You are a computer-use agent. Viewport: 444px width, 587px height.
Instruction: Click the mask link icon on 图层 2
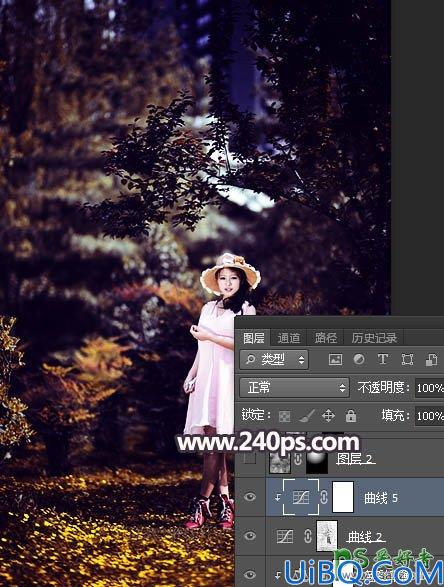[298, 459]
